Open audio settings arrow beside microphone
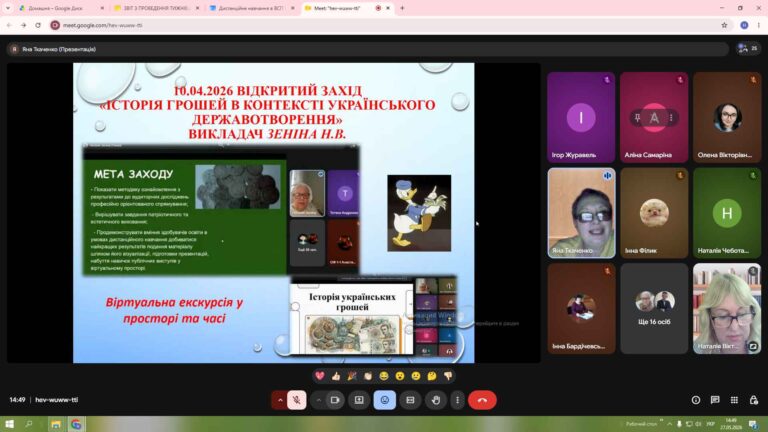Viewport: 768px width, 432px height. coord(280,400)
